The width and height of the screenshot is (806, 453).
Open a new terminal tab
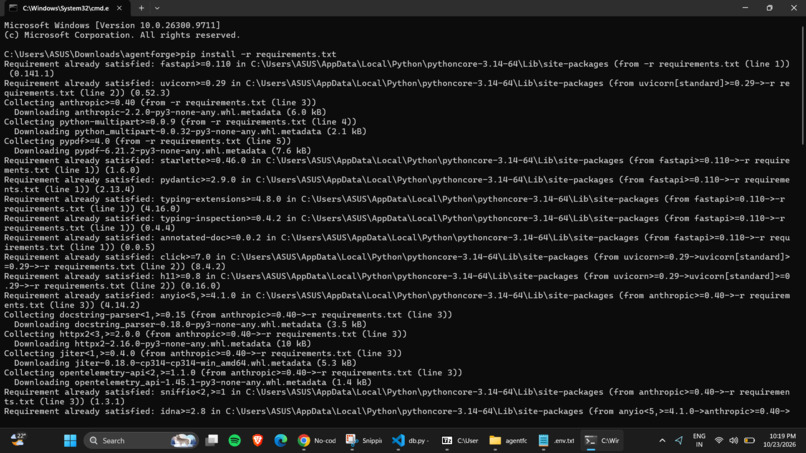pos(141,8)
